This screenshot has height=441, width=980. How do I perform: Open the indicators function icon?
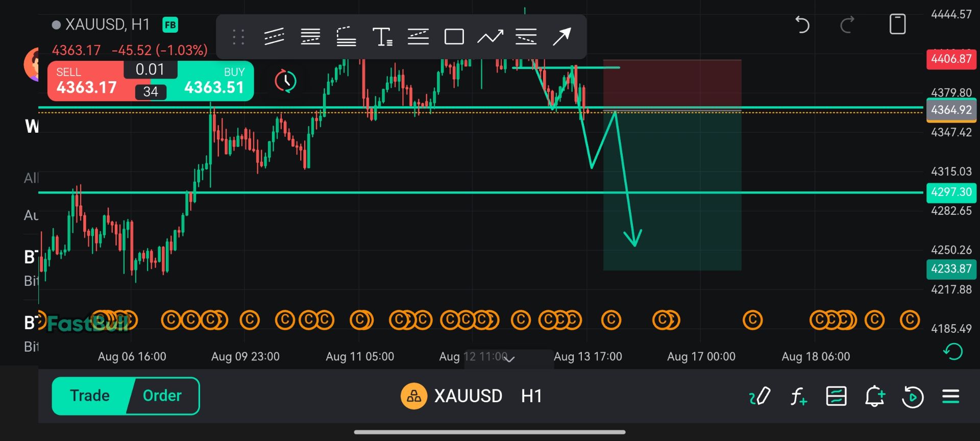click(799, 396)
